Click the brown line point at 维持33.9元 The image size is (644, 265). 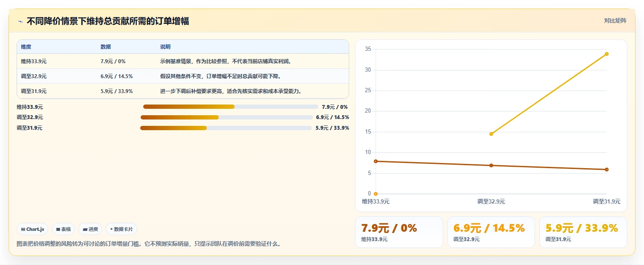[x=376, y=161]
